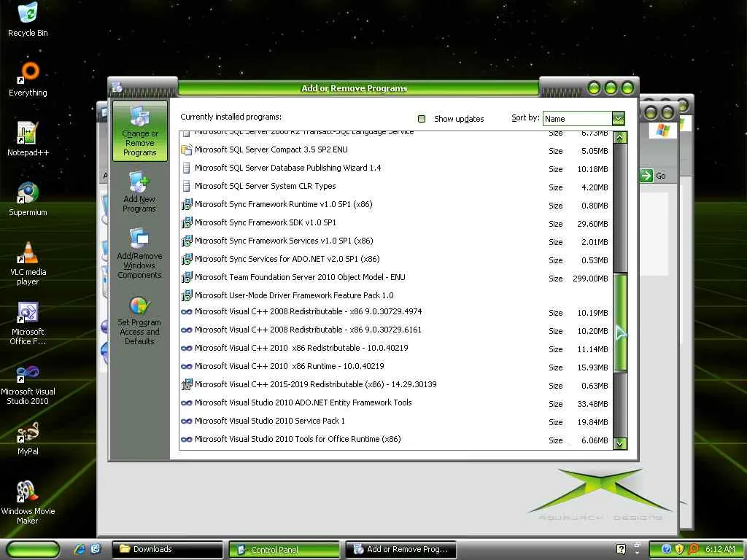Image resolution: width=747 pixels, height=560 pixels.
Task: Click the orange magnifier tray icon
Action: click(693, 549)
